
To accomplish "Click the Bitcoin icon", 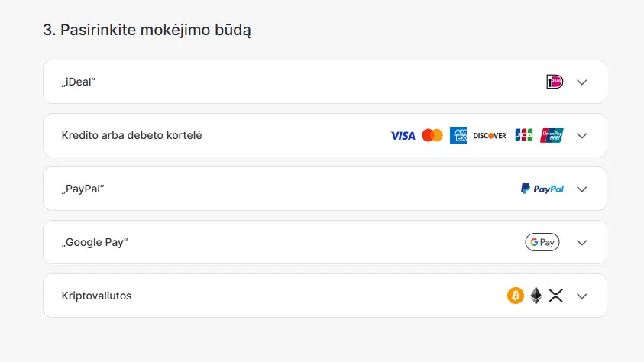I will pyautogui.click(x=516, y=296).
